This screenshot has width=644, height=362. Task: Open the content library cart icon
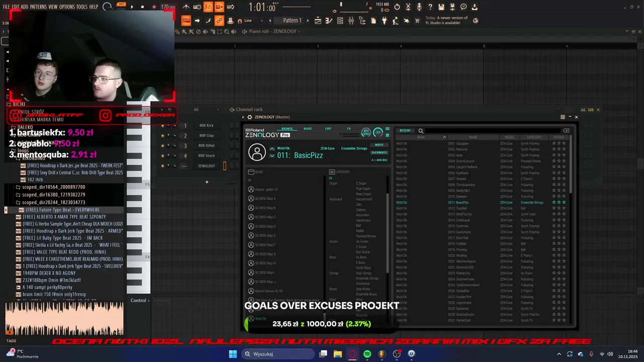point(417,21)
